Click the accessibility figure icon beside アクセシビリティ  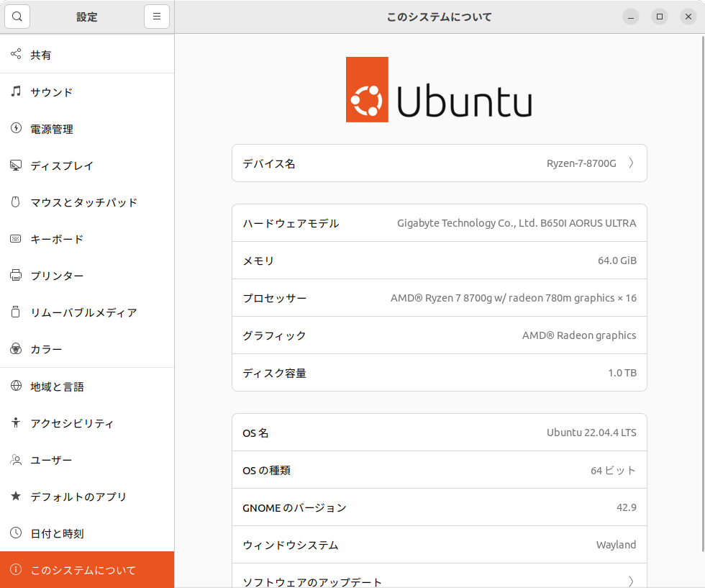[x=16, y=422]
